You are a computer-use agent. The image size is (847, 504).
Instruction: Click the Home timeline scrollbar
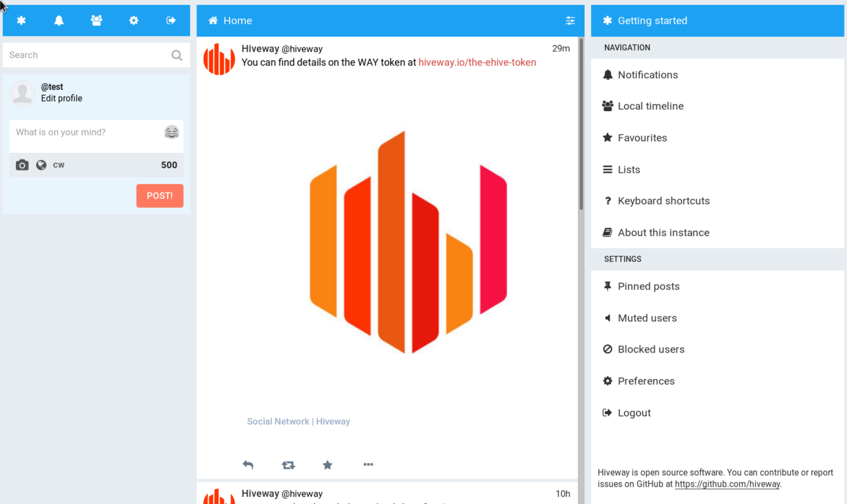[x=581, y=124]
